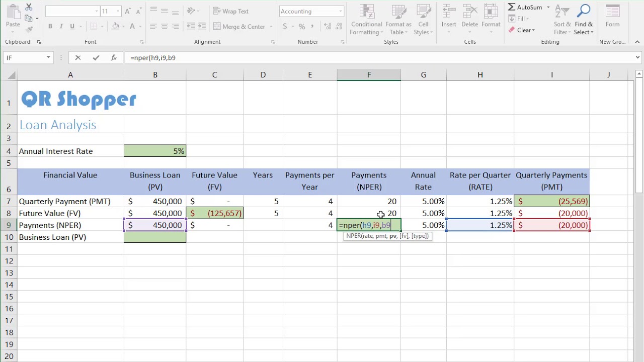Click Percent Style icon
644x362 pixels.
coord(301,27)
